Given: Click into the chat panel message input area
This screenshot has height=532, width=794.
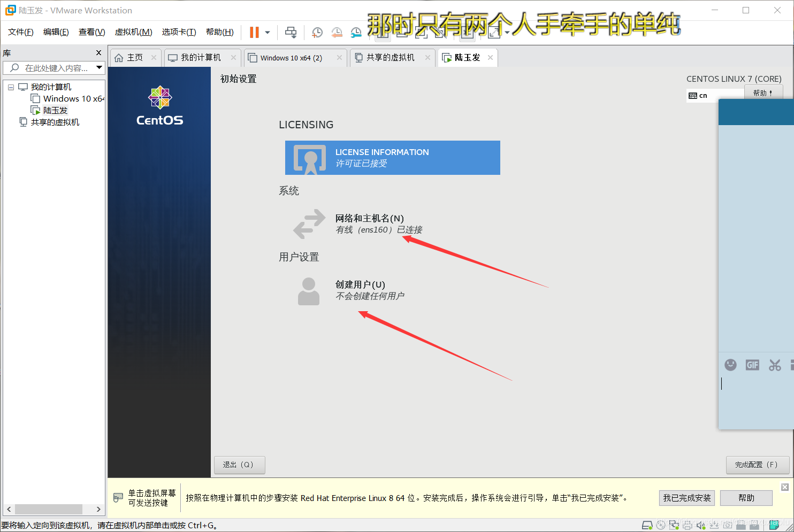Looking at the screenshot, I should (x=756, y=402).
